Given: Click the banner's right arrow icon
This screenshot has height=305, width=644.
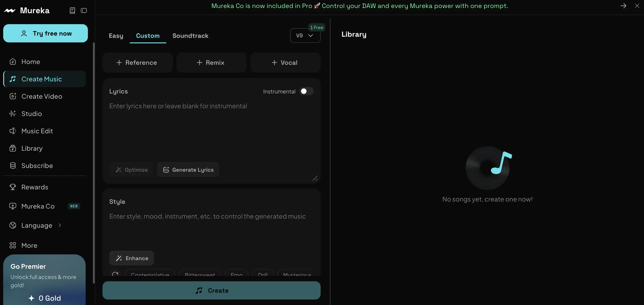Looking at the screenshot, I should (x=623, y=6).
